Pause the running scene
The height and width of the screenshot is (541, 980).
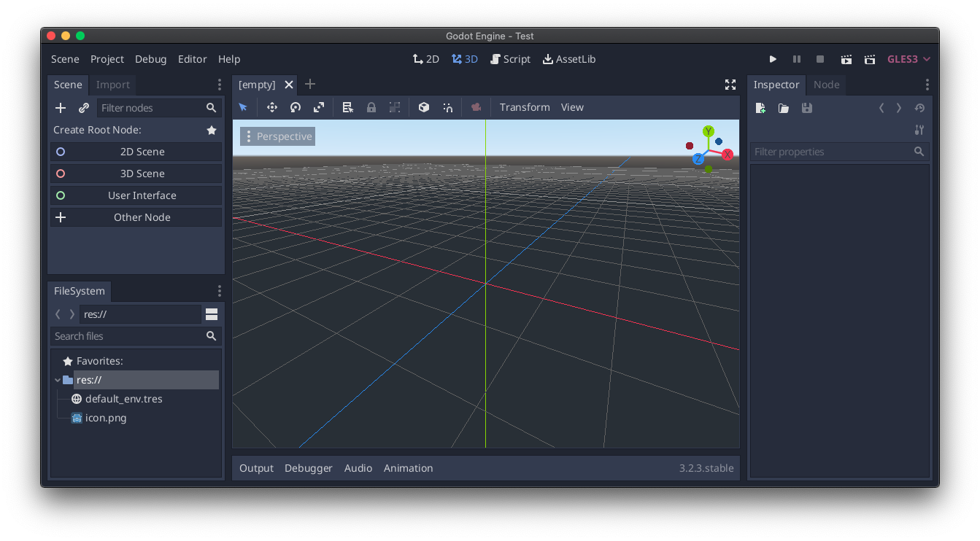797,59
